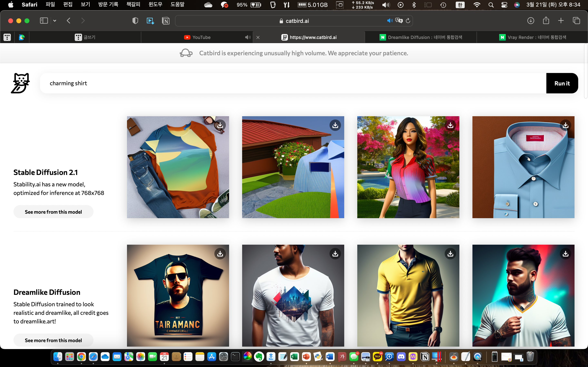Open the 책갈피 bookmarks menu
This screenshot has width=588, height=367.
coord(133,5)
